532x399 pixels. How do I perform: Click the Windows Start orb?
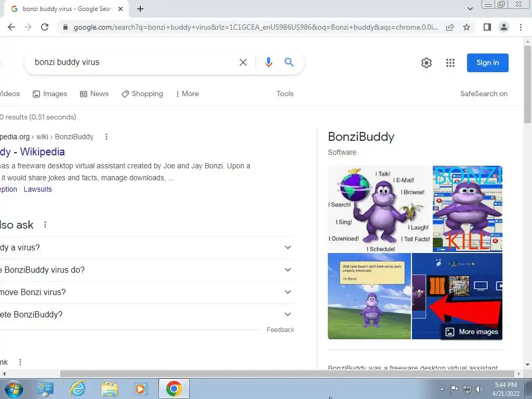click(13, 389)
